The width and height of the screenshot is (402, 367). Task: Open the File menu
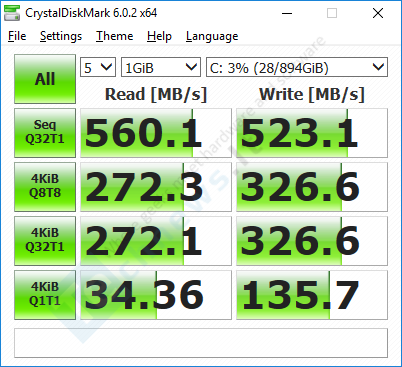[17, 36]
